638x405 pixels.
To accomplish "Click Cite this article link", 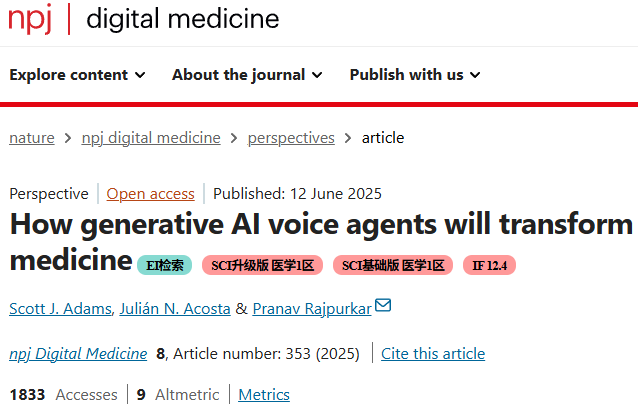I will [433, 354].
